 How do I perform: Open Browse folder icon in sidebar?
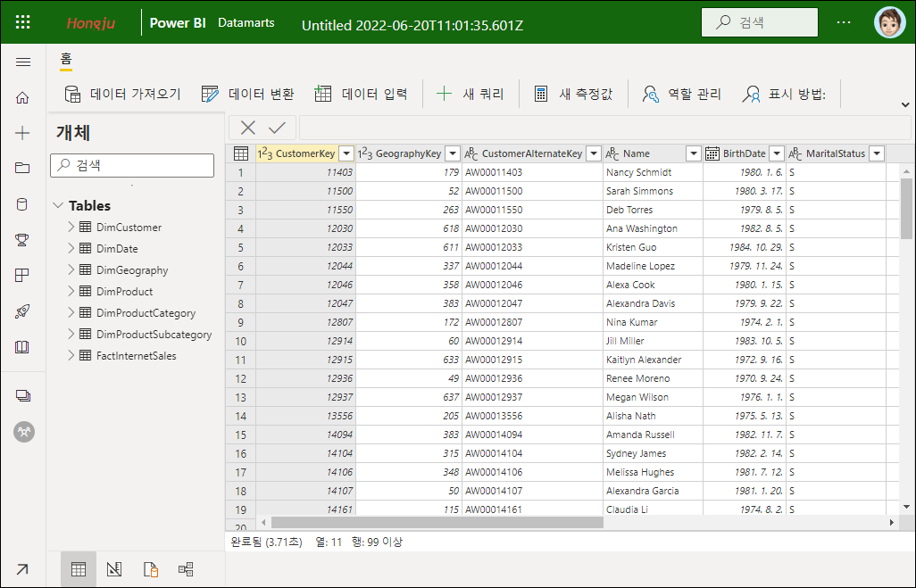tap(22, 168)
